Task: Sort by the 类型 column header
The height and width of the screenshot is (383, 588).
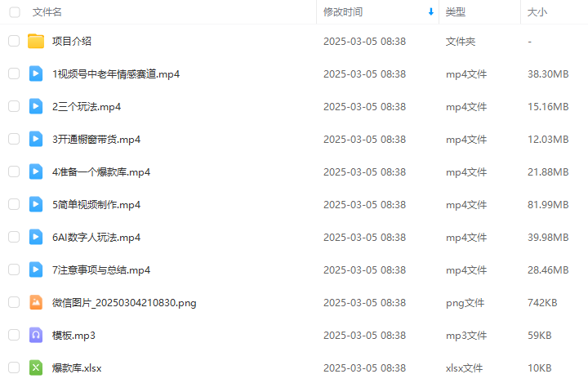Action: [x=455, y=12]
